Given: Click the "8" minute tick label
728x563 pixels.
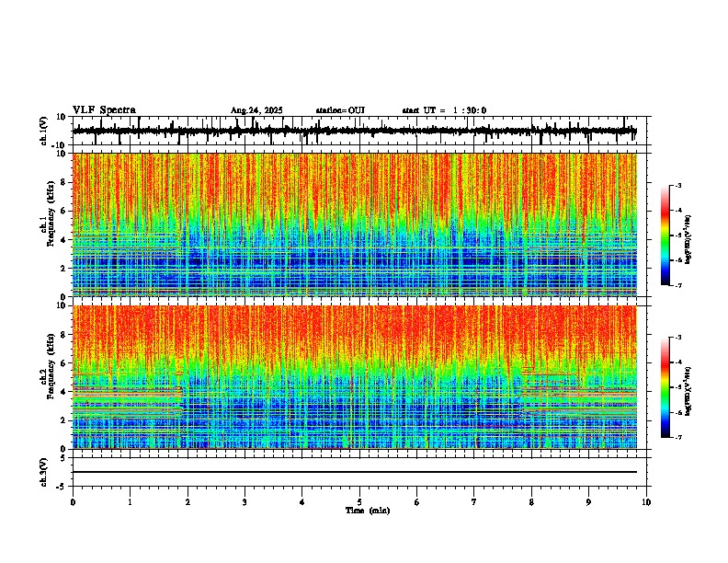Looking at the screenshot, I should coord(531,502).
